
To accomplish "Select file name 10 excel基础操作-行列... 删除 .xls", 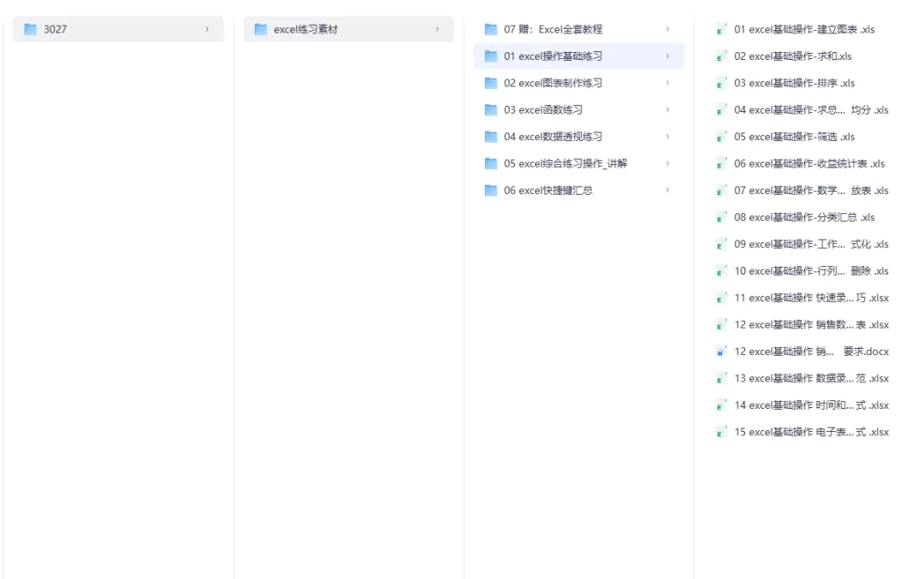I will [x=811, y=271].
